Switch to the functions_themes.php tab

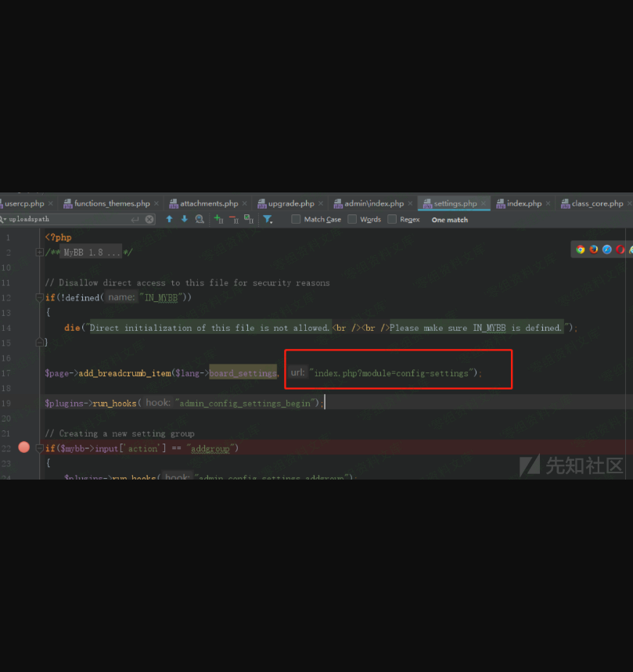[x=111, y=203]
